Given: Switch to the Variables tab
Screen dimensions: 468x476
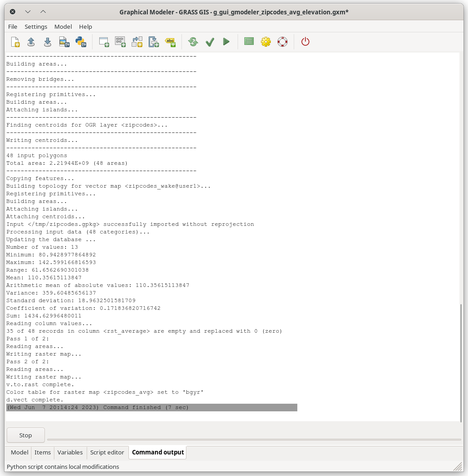Looking at the screenshot, I should pos(70,452).
